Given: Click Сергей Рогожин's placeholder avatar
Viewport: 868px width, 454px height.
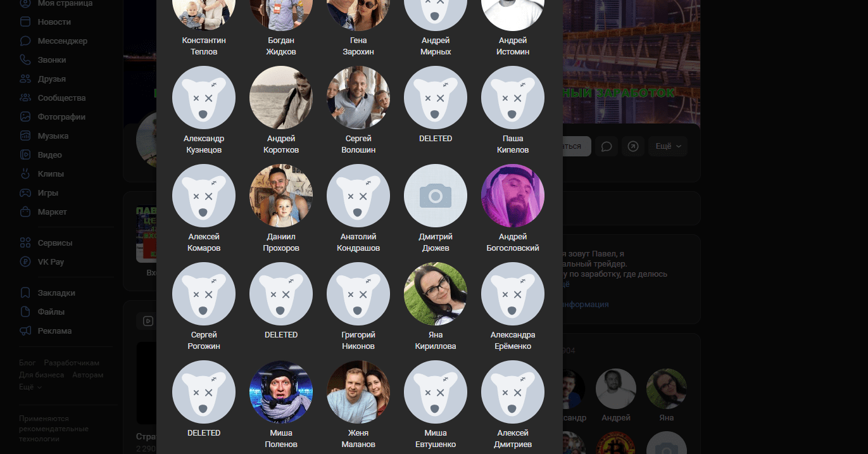Looking at the screenshot, I should 204,294.
